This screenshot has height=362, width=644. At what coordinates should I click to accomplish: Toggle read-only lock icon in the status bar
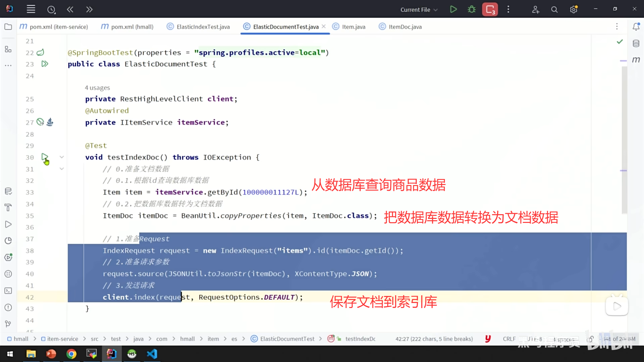coord(590,339)
